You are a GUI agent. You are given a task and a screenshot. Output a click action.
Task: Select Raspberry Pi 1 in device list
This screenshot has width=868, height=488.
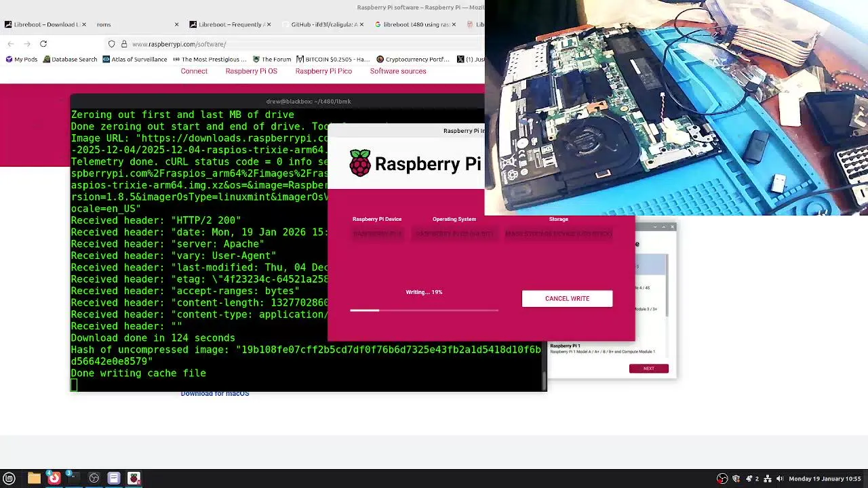pos(602,348)
